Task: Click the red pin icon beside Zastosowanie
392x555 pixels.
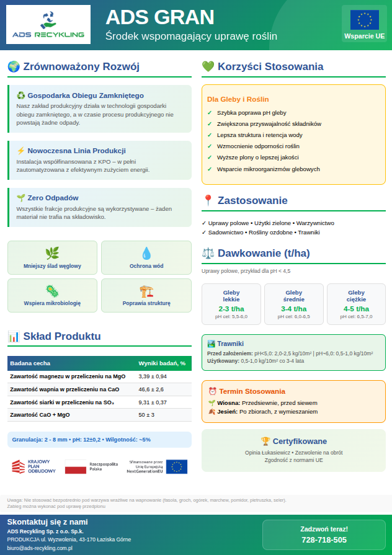Action: (x=208, y=201)
